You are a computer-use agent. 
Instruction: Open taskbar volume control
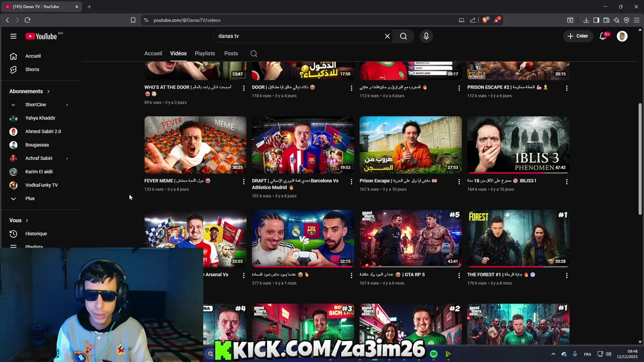(609, 354)
